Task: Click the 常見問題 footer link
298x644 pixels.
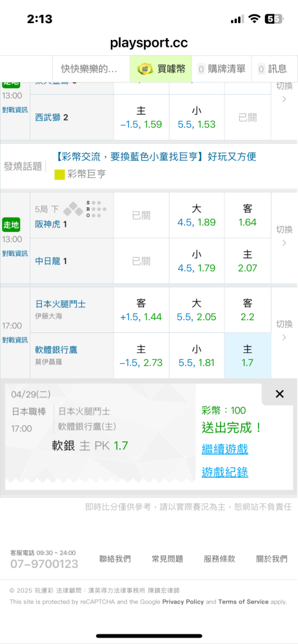Action: coord(167,559)
